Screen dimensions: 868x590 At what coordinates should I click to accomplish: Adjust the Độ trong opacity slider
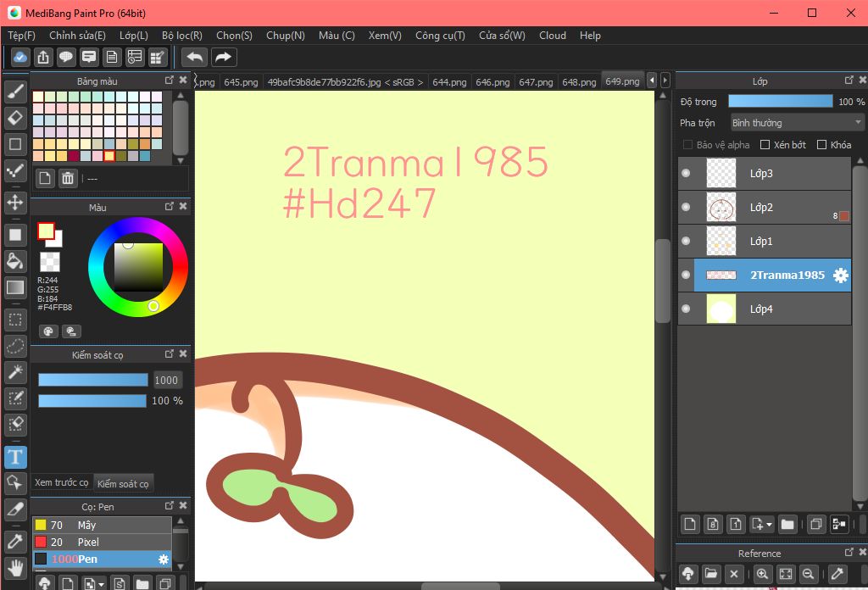coord(781,101)
